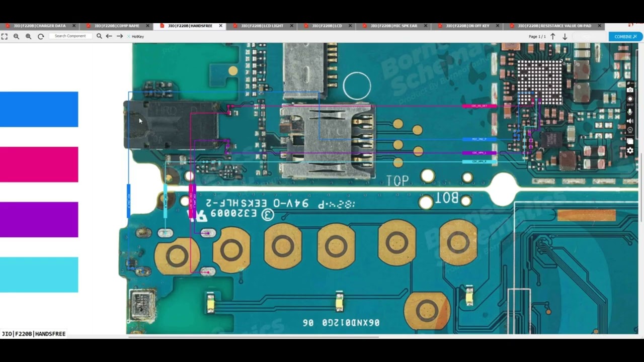
Task: Click the COMBINE button
Action: click(x=625, y=37)
